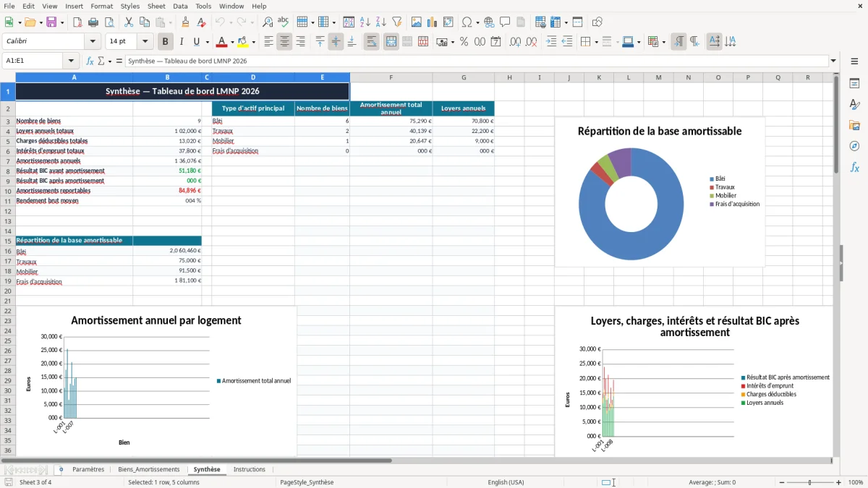
Task: Click the Cut scissors icon
Action: click(128, 22)
